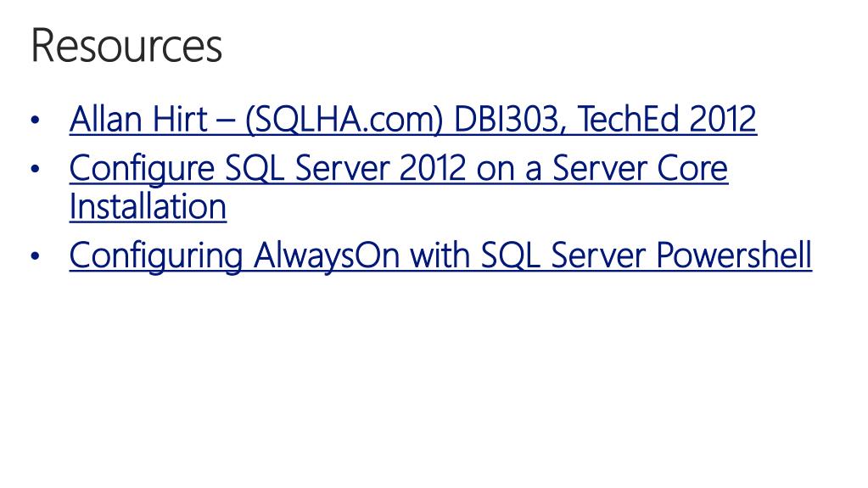
Task: Click the (SQLHA.com) text in first link
Action: (344, 120)
